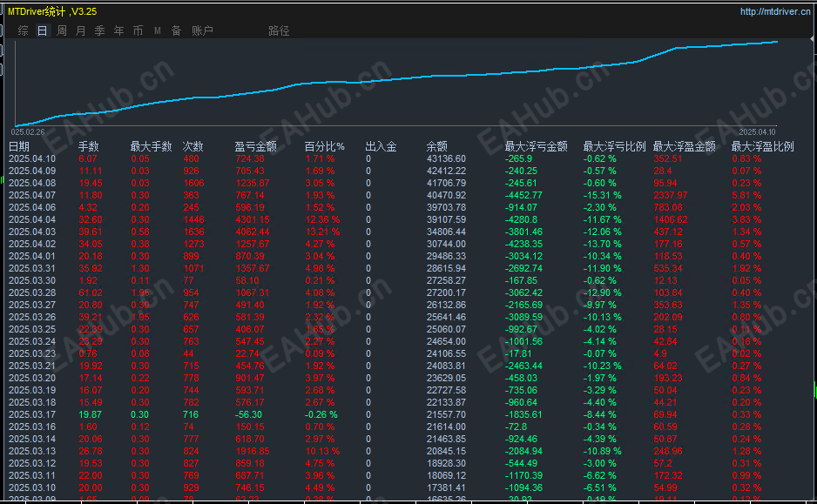Click the 最大手数 column header
This screenshot has height=504, width=817.
[x=151, y=146]
